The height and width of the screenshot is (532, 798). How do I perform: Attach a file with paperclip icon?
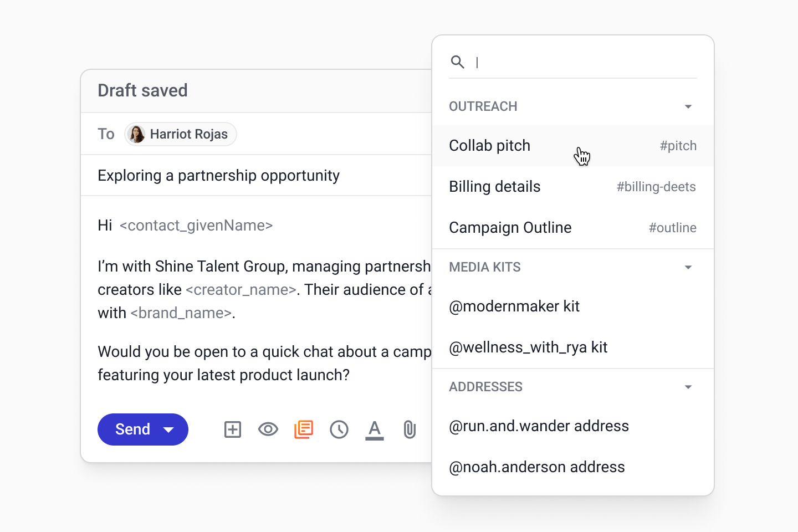tap(410, 429)
